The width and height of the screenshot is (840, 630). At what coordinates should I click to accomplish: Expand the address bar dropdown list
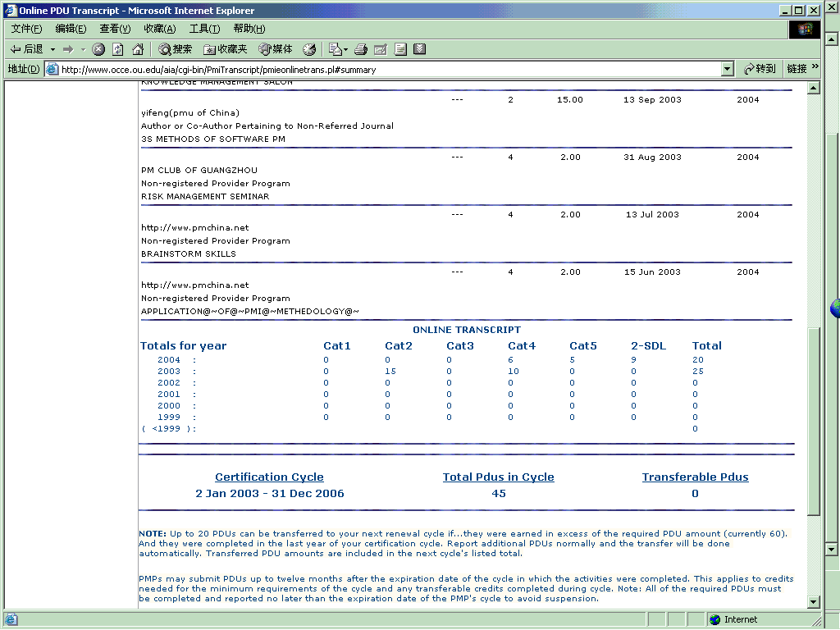click(727, 69)
